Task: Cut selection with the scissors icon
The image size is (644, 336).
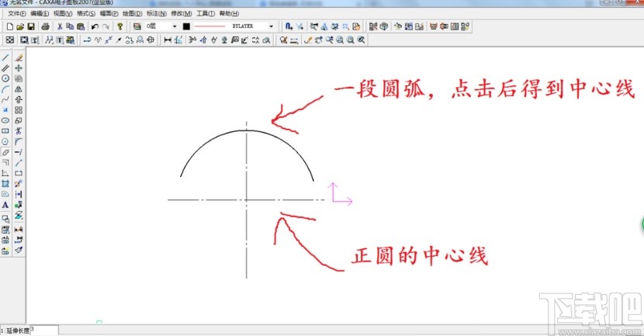Action: pos(60,26)
